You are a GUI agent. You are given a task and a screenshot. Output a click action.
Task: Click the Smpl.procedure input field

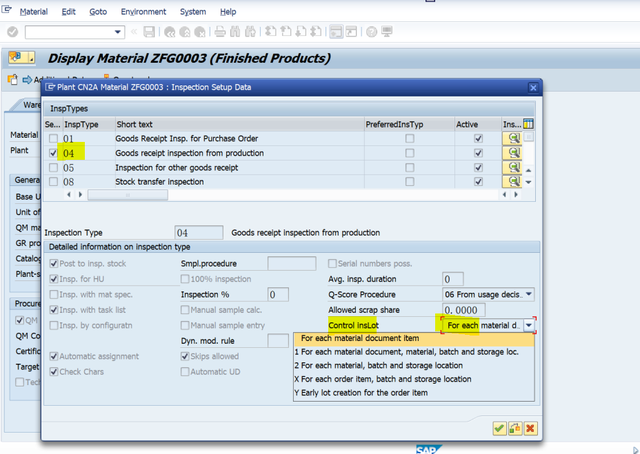click(x=291, y=263)
